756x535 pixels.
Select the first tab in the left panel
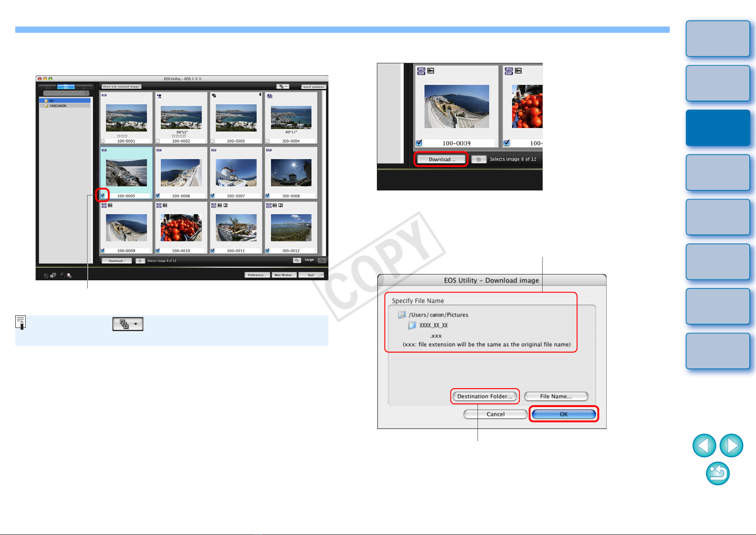(48, 87)
